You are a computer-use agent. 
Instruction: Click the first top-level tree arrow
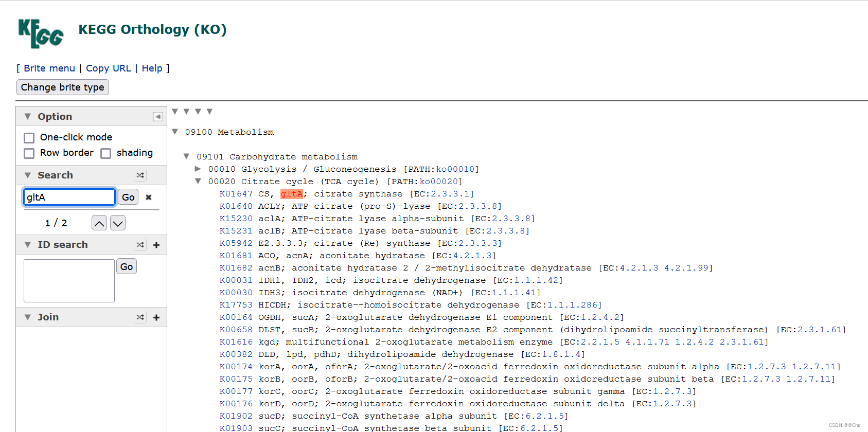pyautogui.click(x=175, y=112)
